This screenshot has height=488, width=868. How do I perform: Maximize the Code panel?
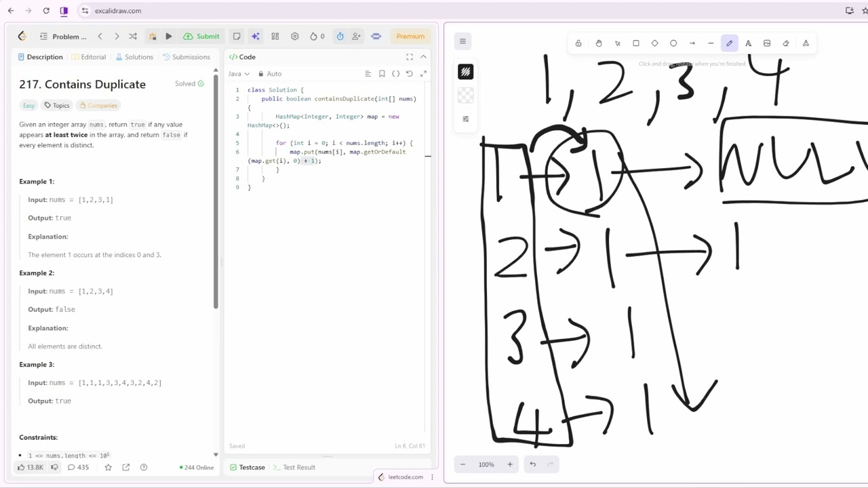click(410, 57)
